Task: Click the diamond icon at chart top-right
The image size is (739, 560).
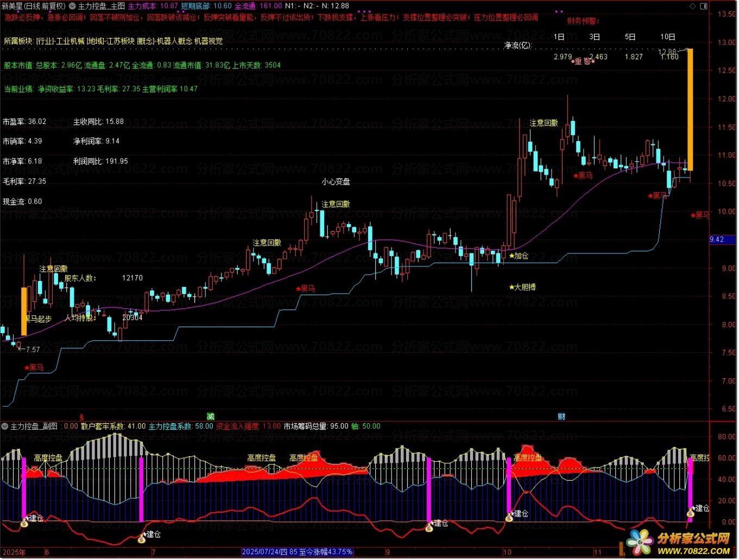Action: 692,6
